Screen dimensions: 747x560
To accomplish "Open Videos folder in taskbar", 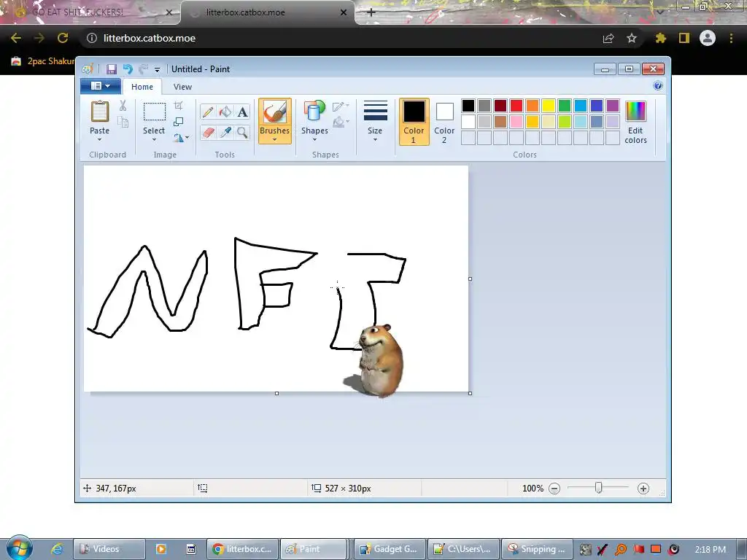I will click(x=109, y=549).
